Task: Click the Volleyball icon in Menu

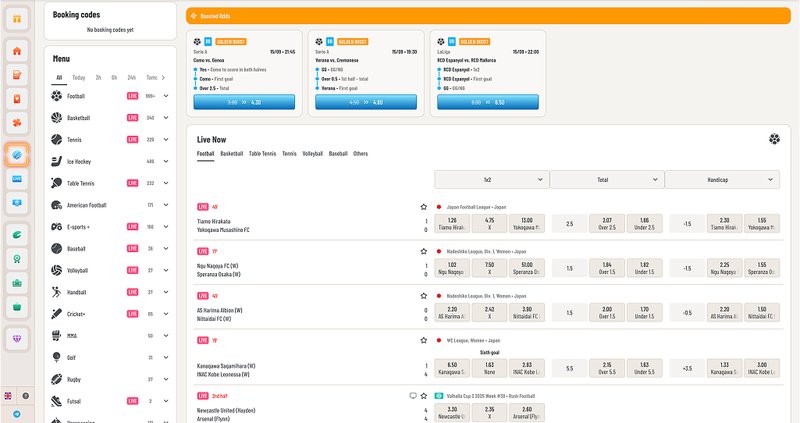Action: click(57, 270)
